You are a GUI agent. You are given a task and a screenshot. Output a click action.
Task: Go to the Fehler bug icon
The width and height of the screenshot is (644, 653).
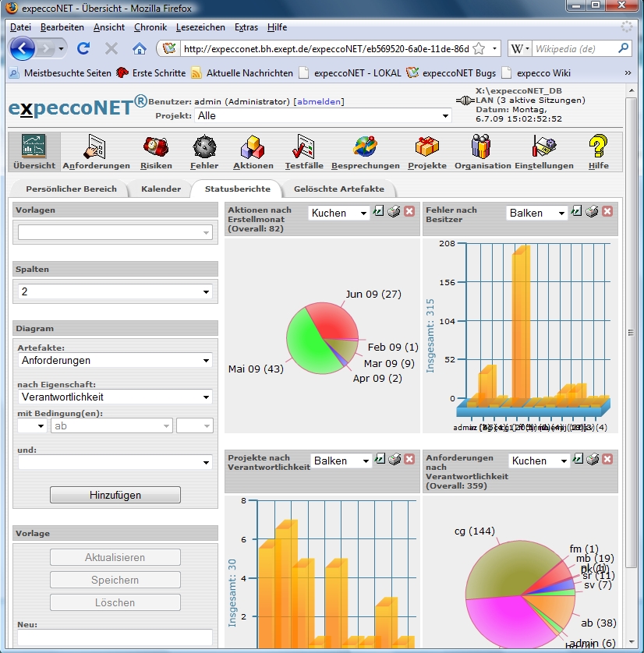[204, 146]
